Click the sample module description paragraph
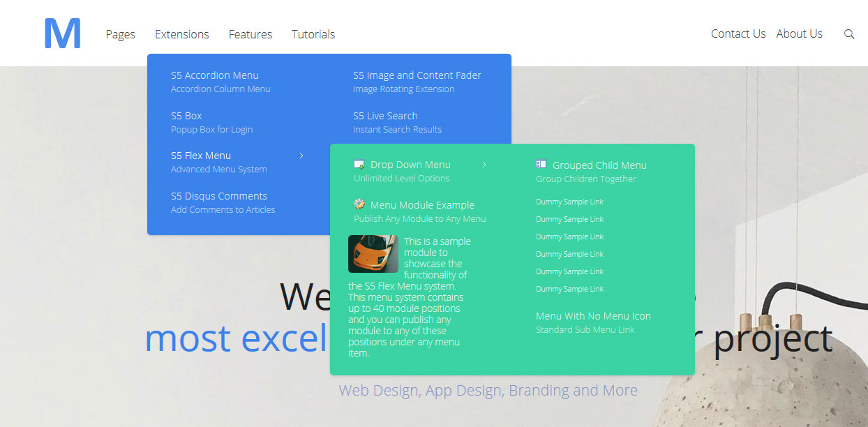Viewport: 868px width, 427px height. [x=410, y=297]
